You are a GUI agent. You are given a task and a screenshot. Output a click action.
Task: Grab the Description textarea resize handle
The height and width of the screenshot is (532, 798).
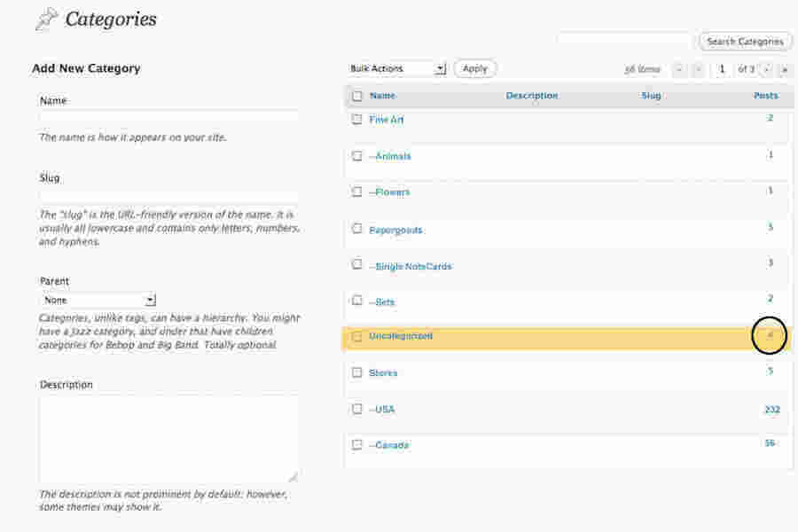(x=293, y=477)
